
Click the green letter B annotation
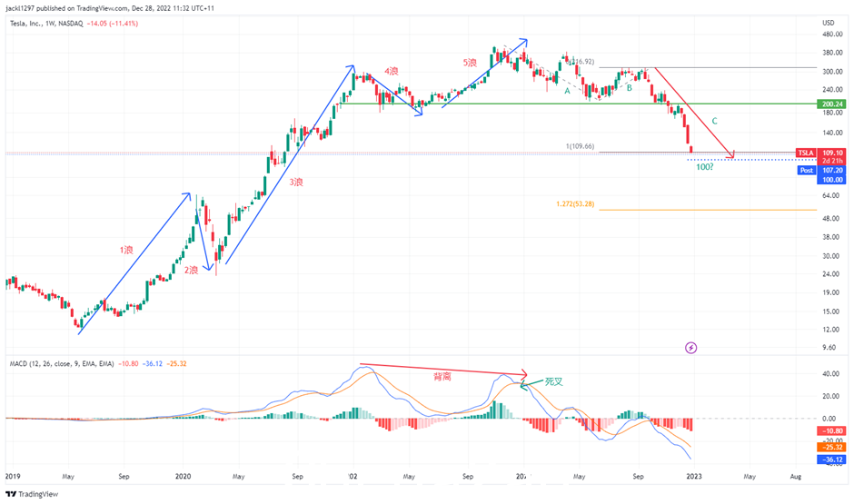(629, 87)
